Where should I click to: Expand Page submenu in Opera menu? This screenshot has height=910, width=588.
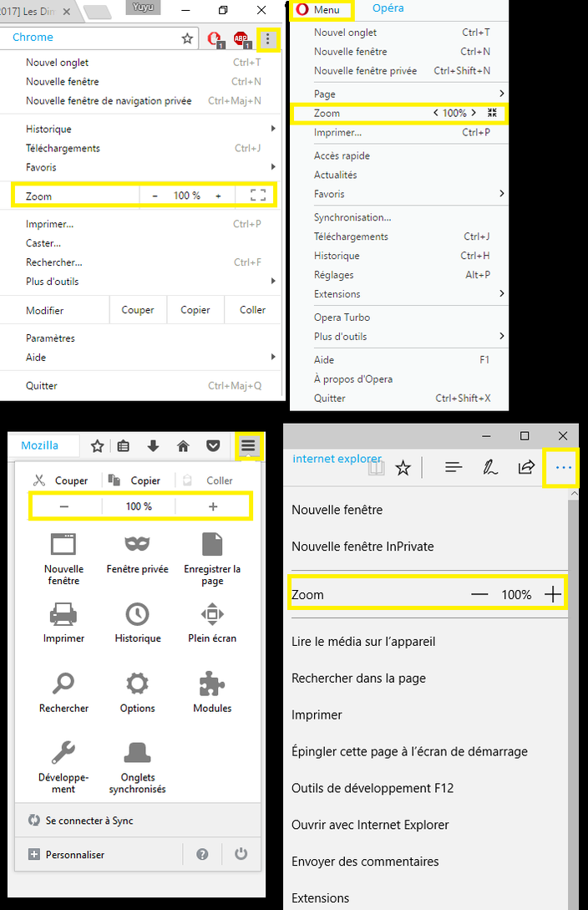(x=502, y=94)
